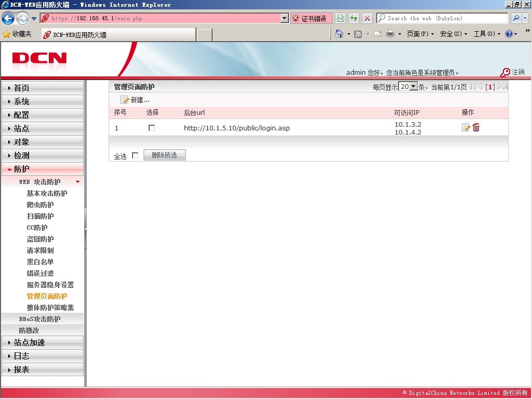The image size is (532, 399).
Task: Open the recent pages dropdown arrow
Action: [34, 18]
